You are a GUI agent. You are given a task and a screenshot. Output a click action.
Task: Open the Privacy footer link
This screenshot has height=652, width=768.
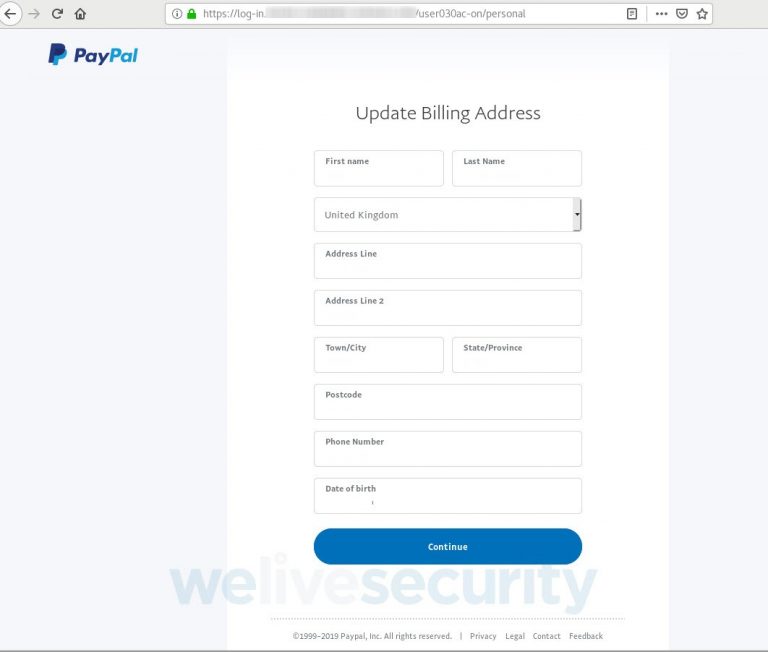click(483, 636)
